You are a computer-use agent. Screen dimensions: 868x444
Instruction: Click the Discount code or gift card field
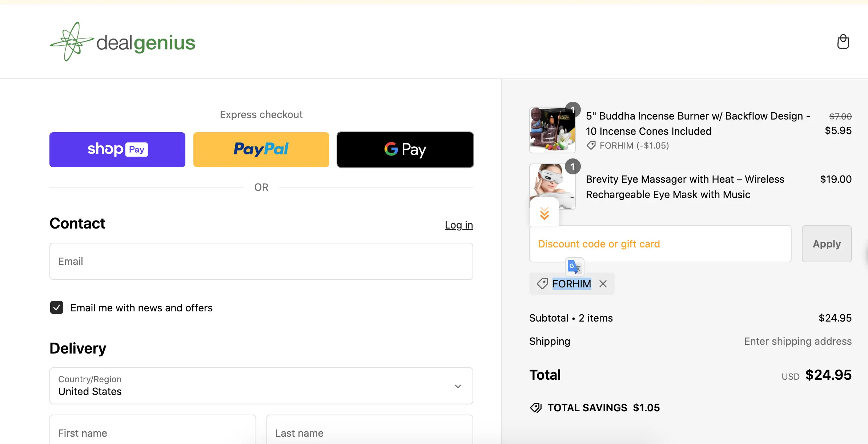click(x=660, y=244)
